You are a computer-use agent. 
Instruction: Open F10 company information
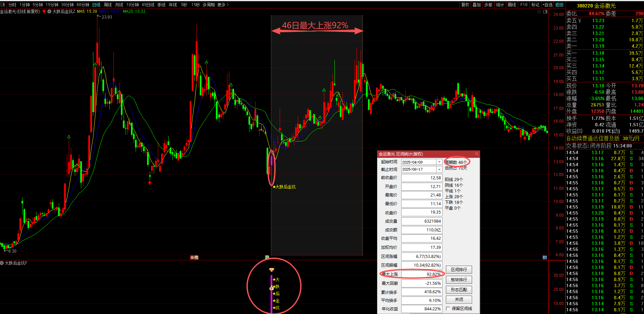[x=524, y=5]
